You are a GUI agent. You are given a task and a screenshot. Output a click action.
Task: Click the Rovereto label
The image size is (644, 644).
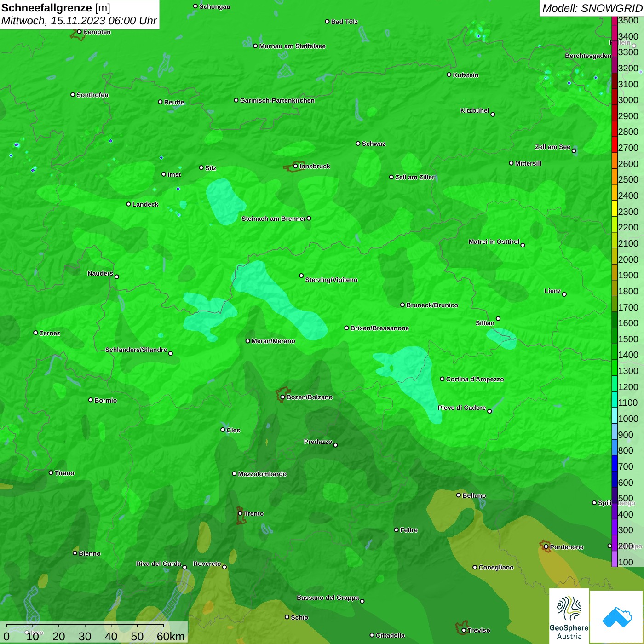point(207,563)
